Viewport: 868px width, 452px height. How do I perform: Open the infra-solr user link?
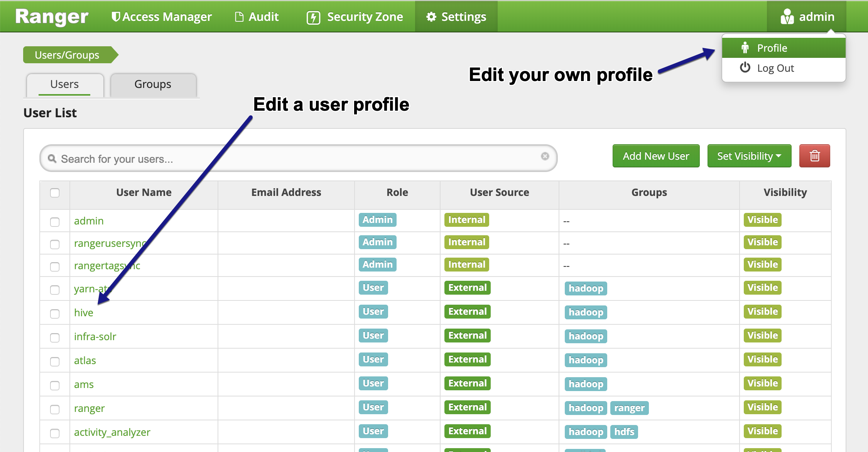point(95,337)
